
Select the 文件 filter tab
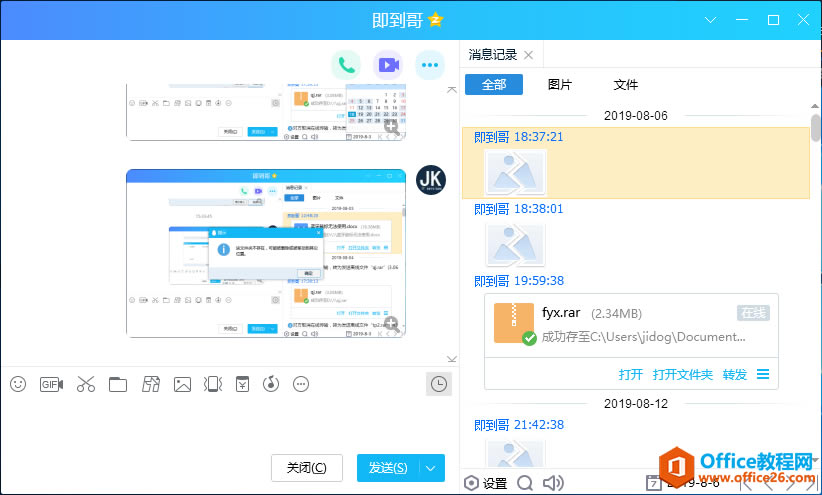click(625, 84)
